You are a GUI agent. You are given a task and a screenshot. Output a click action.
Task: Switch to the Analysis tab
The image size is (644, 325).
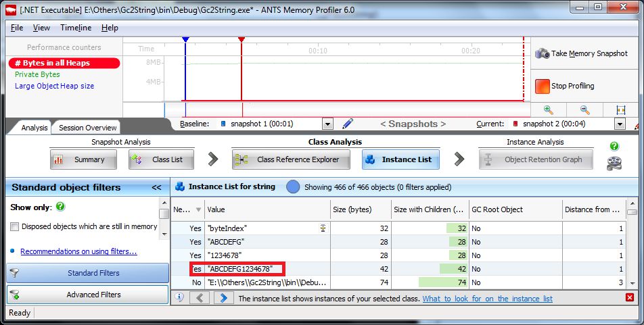click(x=34, y=128)
